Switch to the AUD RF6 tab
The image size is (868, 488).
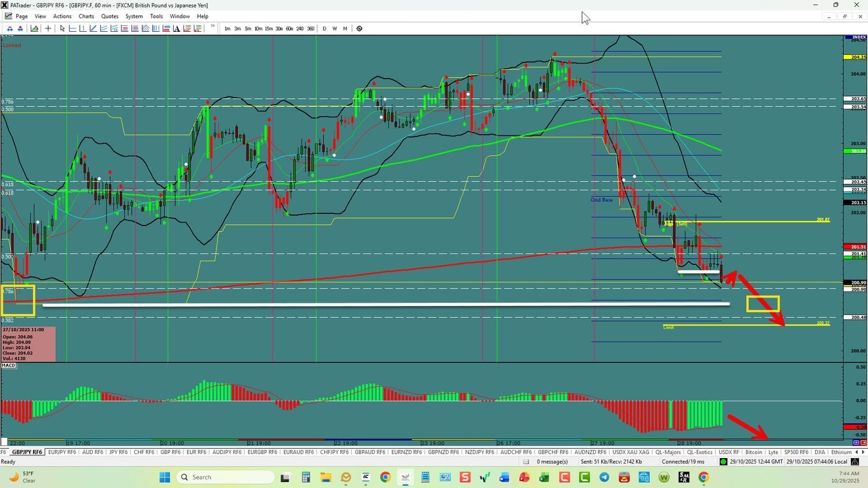coord(93,452)
